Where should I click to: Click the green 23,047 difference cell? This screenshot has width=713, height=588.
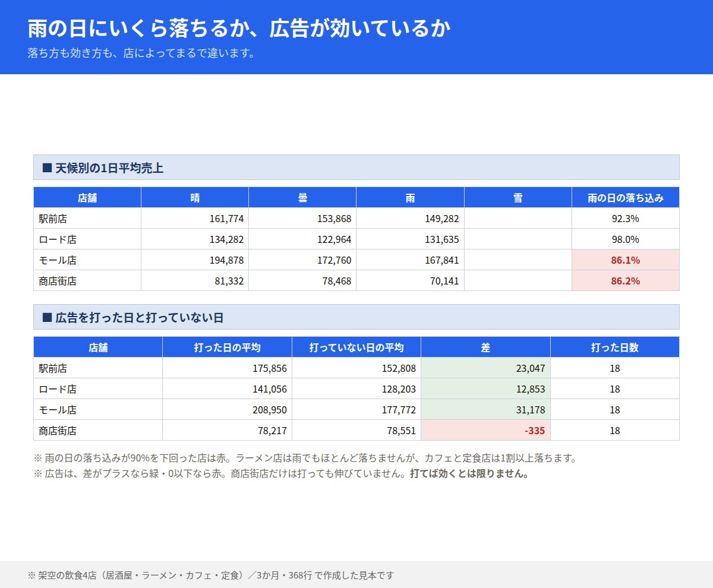tap(485, 368)
